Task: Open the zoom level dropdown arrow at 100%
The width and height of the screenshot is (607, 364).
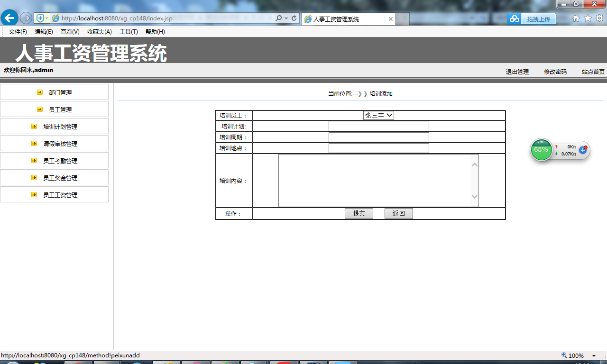Action: pyautogui.click(x=594, y=356)
